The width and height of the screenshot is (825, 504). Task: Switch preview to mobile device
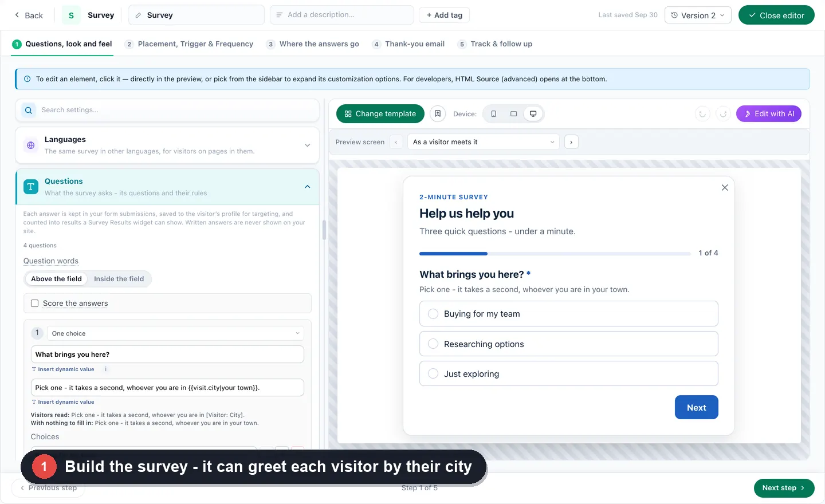point(493,114)
